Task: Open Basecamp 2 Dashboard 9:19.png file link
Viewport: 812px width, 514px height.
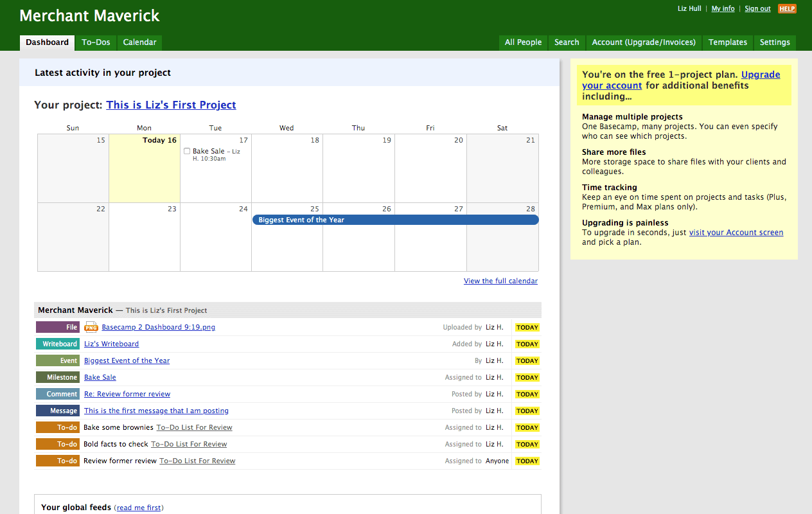Action: coord(158,327)
